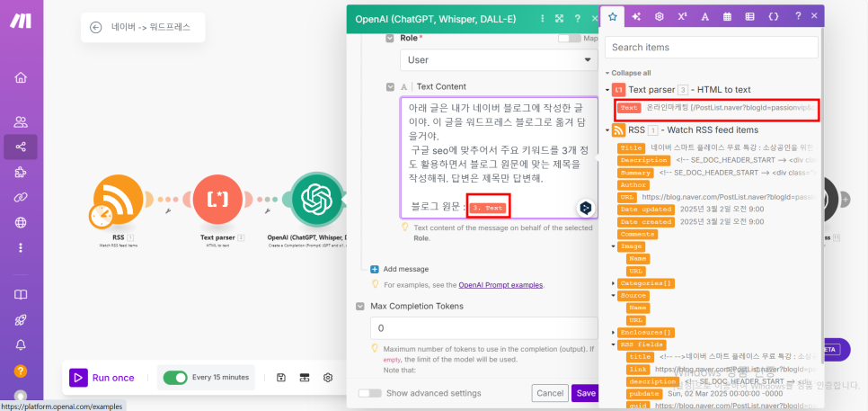Image resolution: width=868 pixels, height=411 pixels.
Task: Open Scenarios share-nodes icon in sidebar
Action: [x=21, y=147]
